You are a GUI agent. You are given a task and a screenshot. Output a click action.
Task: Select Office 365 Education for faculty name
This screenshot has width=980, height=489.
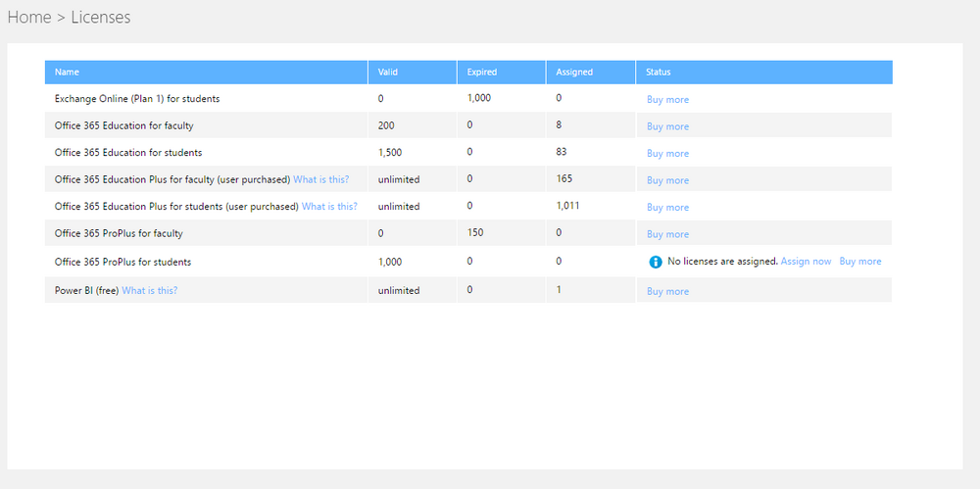123,125
